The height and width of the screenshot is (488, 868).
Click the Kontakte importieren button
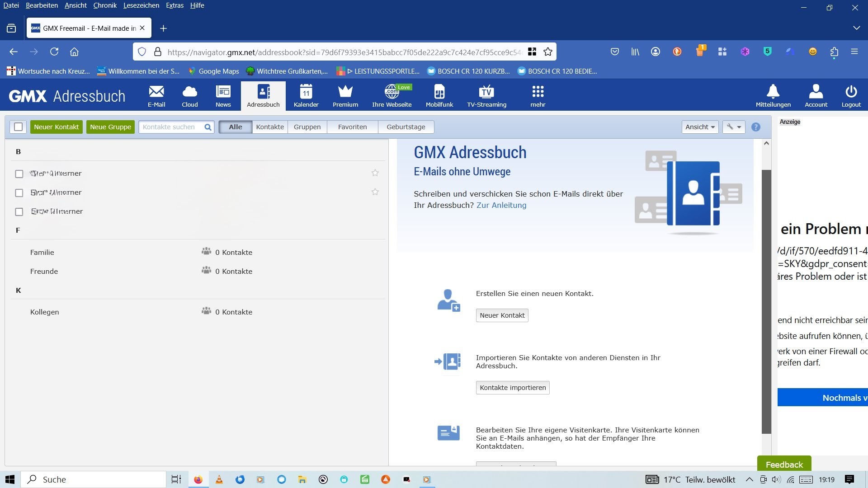coord(513,388)
